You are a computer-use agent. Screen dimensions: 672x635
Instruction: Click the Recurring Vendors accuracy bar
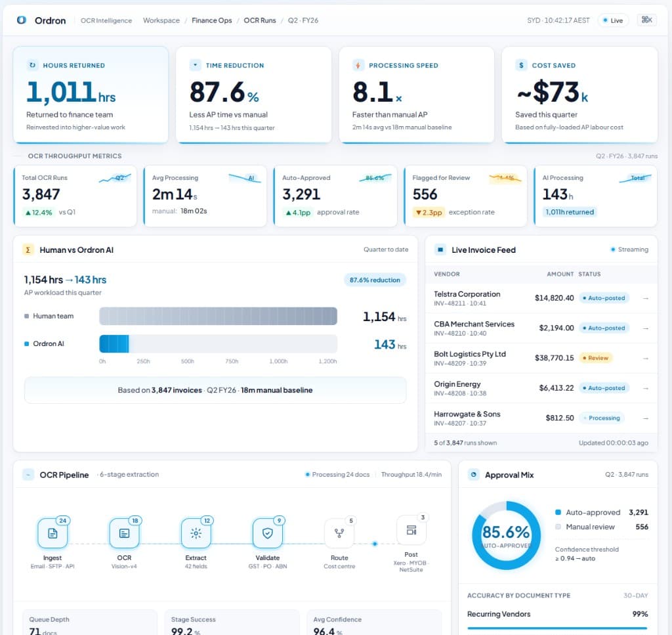(557, 628)
